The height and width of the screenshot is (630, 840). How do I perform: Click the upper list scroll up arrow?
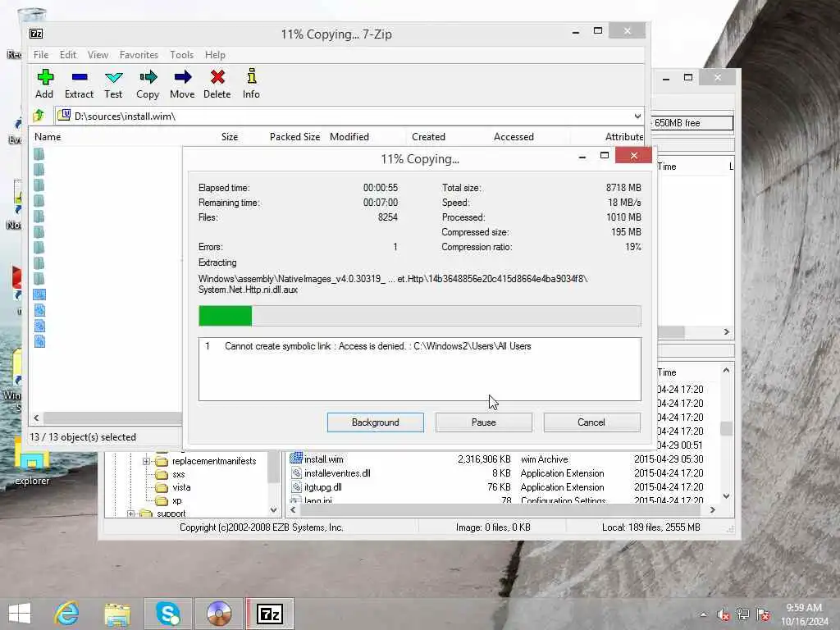727,370
